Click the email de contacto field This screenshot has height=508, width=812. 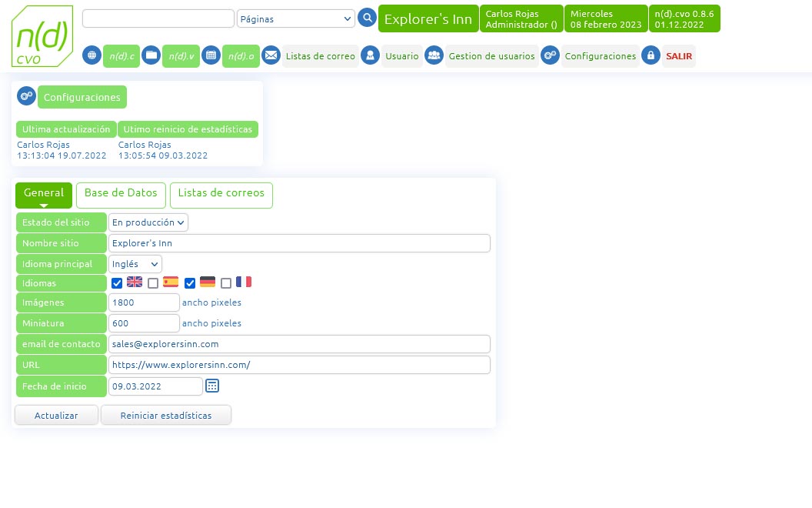coord(299,344)
